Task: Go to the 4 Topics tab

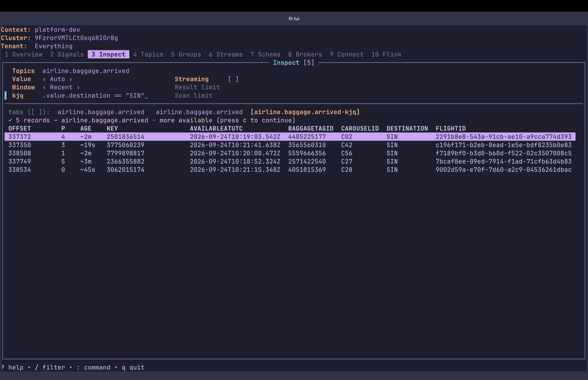Action: [x=148, y=54]
